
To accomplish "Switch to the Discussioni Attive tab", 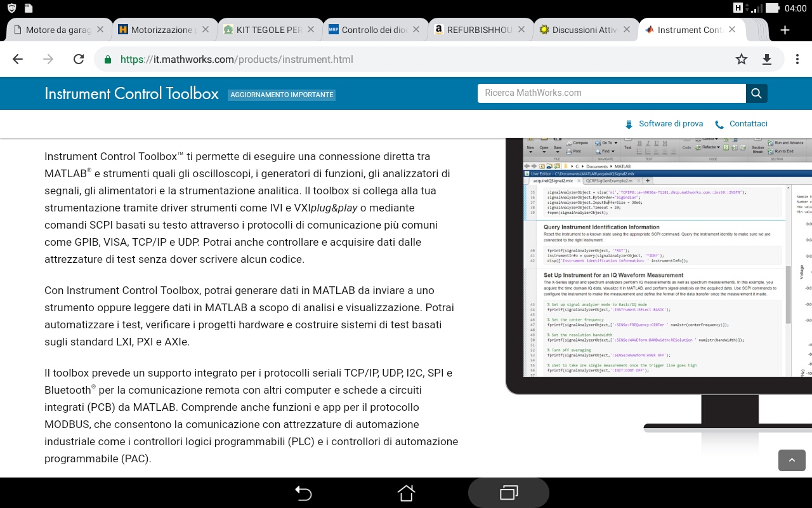I will 584,30.
